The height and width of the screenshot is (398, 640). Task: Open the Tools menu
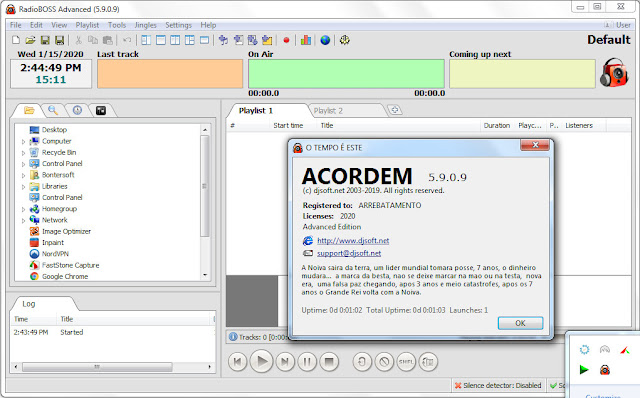point(117,25)
